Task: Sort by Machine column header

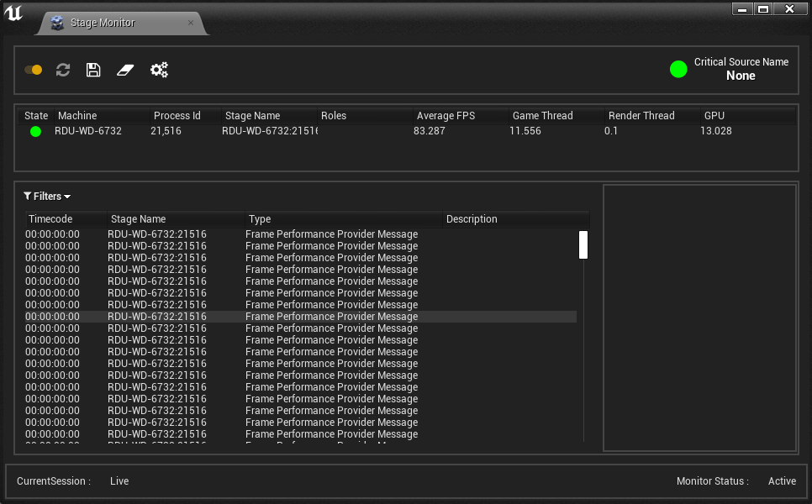Action: pyautogui.click(x=77, y=116)
